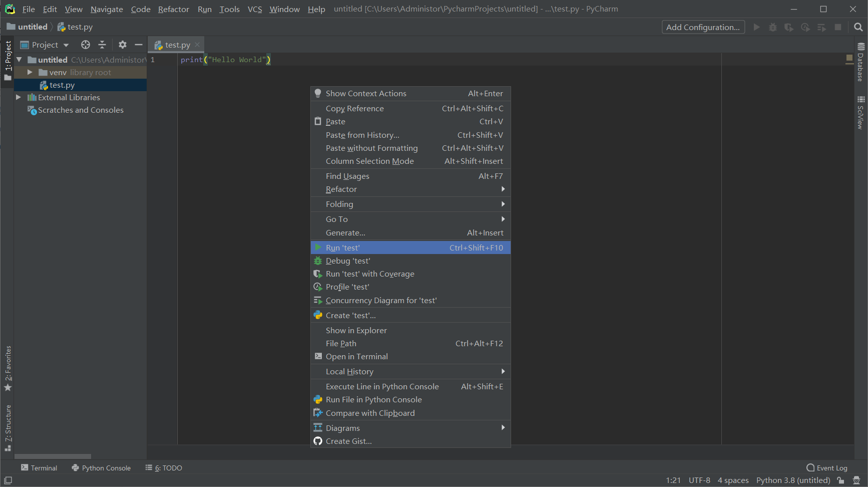
Task: Click Run with Coverage toolbar icon
Action: pyautogui.click(x=789, y=27)
